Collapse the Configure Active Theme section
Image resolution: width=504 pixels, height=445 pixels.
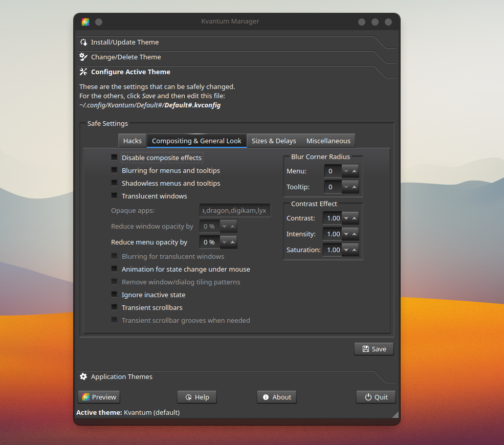click(236, 72)
